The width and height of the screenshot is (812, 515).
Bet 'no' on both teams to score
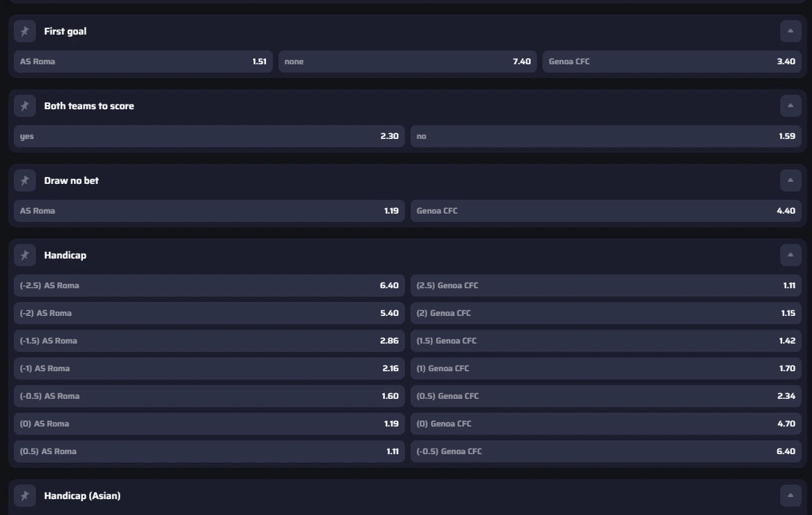pyautogui.click(x=605, y=136)
